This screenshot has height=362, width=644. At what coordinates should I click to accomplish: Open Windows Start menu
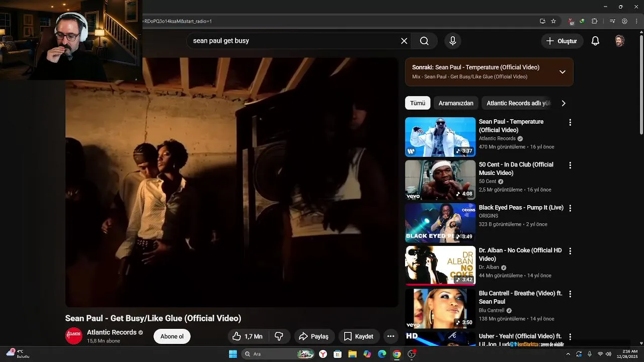pyautogui.click(x=233, y=354)
